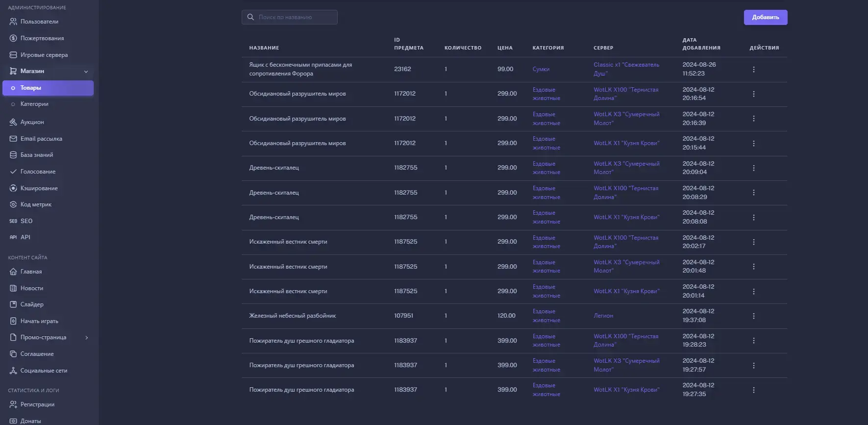Focus the Поиск по названию search field
The height and width of the screenshot is (425, 868).
point(289,17)
